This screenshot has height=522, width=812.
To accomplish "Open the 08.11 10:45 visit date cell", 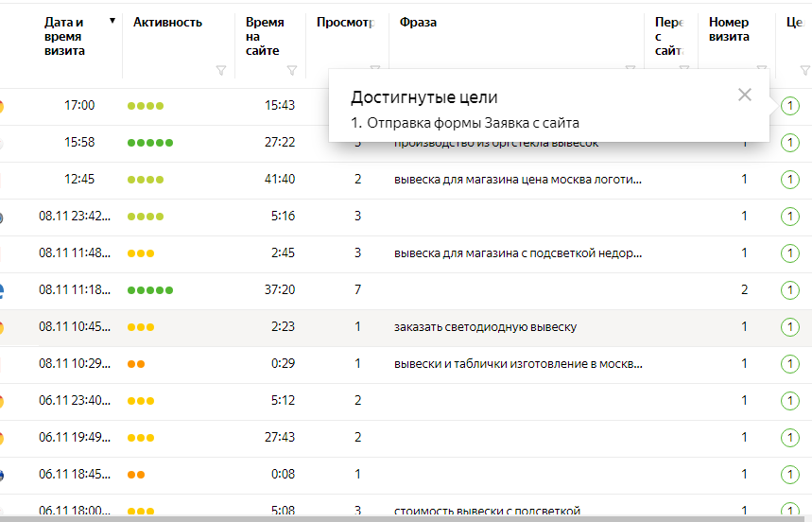I will 75,327.
